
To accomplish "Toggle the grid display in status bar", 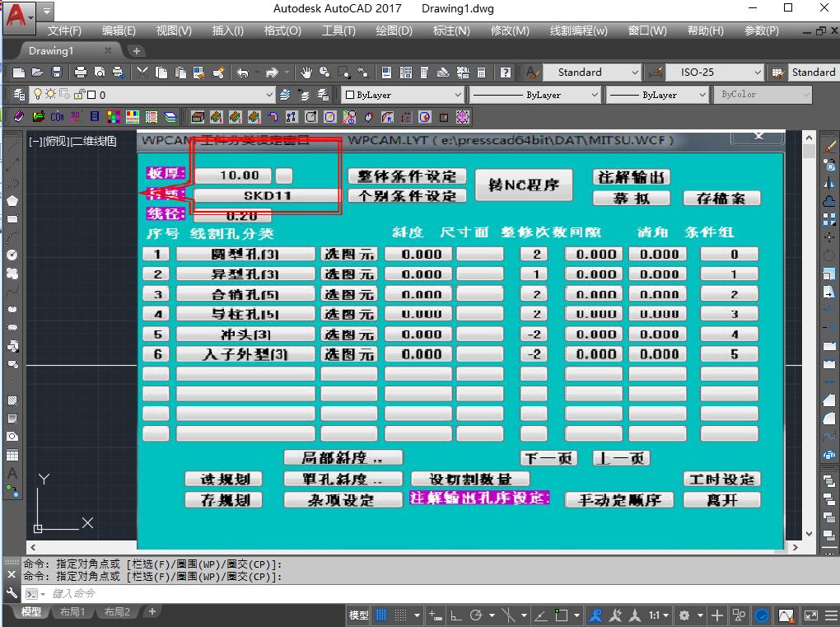I will click(x=381, y=615).
